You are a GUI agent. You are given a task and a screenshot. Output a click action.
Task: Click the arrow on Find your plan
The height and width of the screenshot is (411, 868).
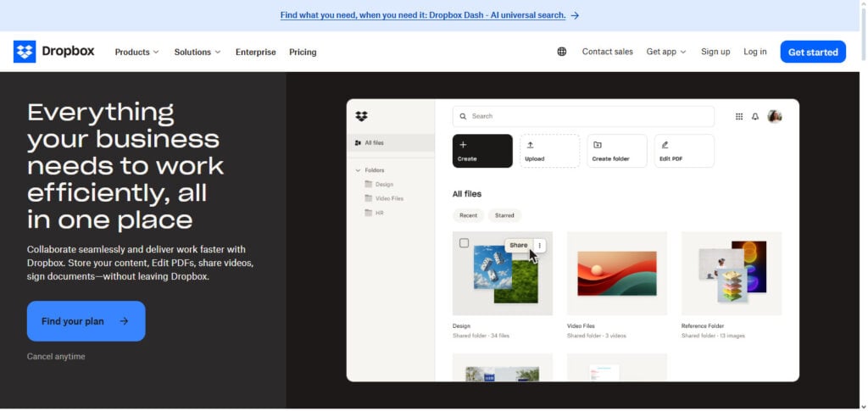point(124,321)
